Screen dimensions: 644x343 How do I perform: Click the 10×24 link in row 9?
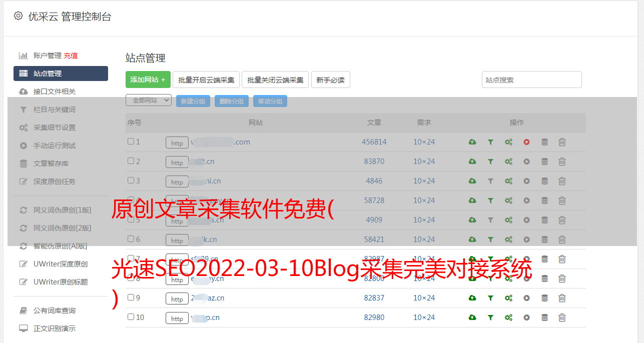click(x=424, y=298)
